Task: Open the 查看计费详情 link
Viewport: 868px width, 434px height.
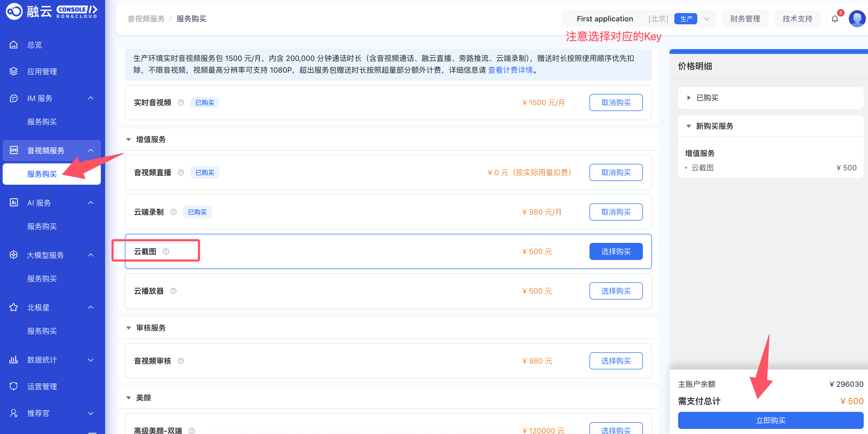Action: [510, 70]
